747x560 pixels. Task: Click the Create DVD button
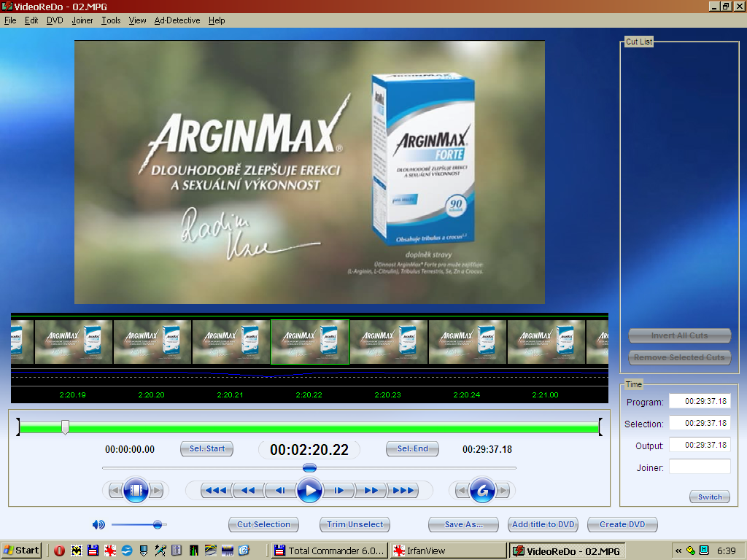pos(622,524)
